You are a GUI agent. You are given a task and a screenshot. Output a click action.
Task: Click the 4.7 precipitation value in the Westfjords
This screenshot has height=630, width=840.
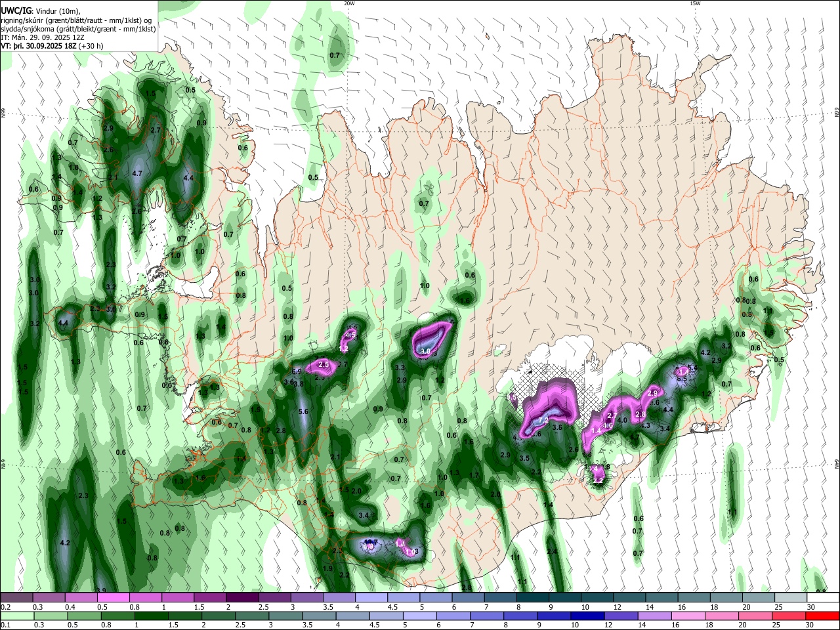(137, 174)
